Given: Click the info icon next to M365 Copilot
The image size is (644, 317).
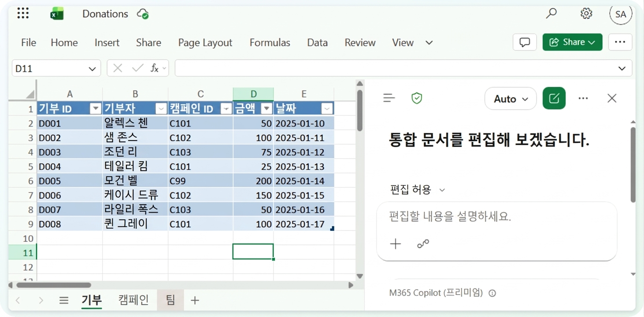Looking at the screenshot, I should 492,293.
